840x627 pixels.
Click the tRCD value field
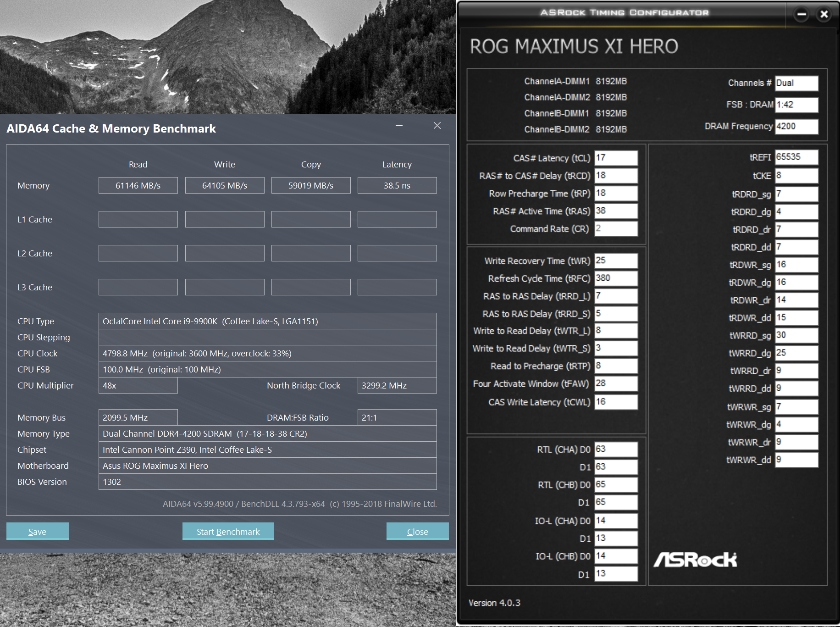616,175
